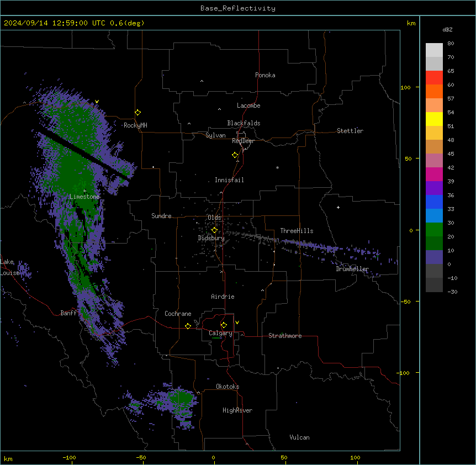Click the Okotoks label
Image resolution: width=476 pixels, height=465 pixels.
click(x=228, y=387)
